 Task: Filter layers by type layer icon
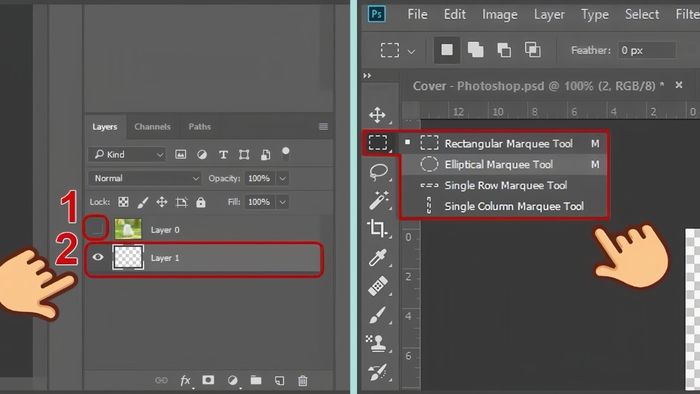[x=223, y=154]
